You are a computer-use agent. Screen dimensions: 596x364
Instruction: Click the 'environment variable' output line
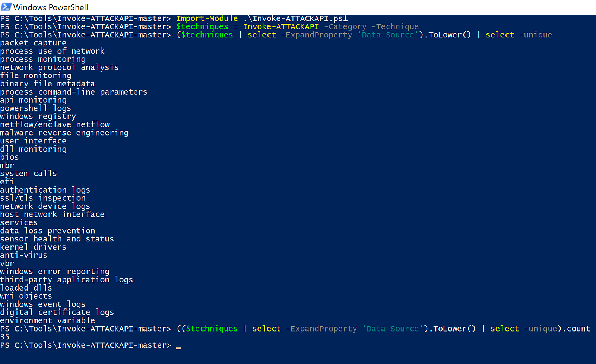click(48, 320)
